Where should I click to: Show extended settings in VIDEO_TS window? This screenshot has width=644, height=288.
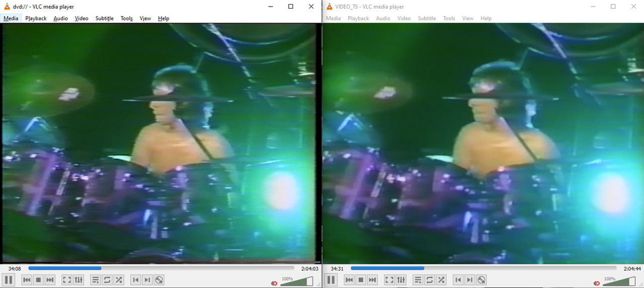(x=401, y=280)
